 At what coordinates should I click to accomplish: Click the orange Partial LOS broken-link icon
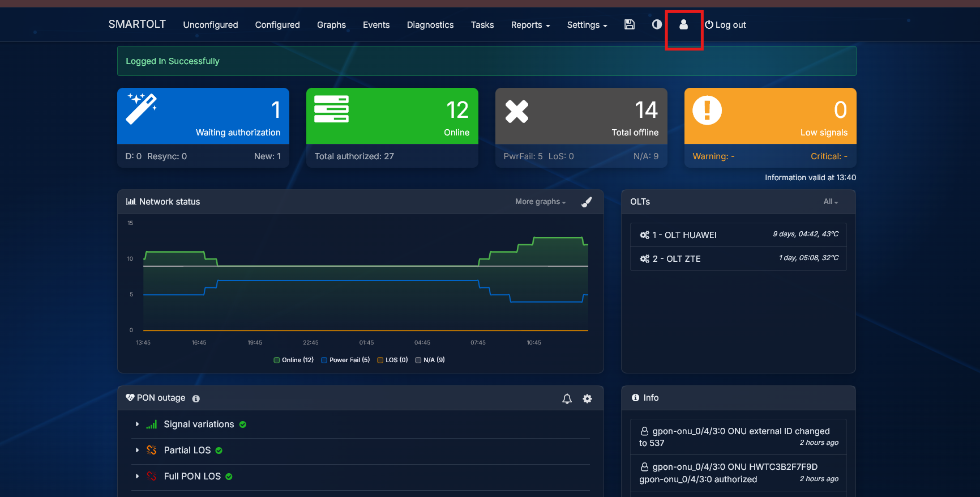click(151, 451)
